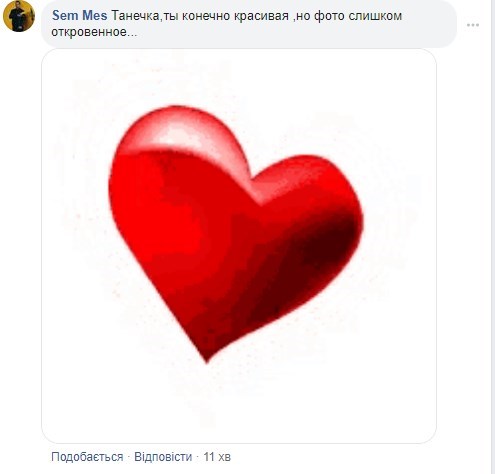
Task: Click the vertical scrollbar at right edge
Action: 493,237
